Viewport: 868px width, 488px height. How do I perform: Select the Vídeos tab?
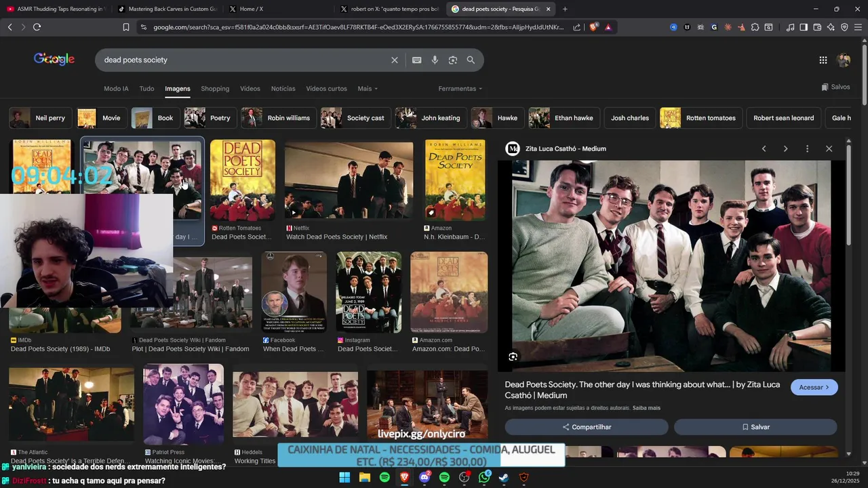[x=250, y=89]
